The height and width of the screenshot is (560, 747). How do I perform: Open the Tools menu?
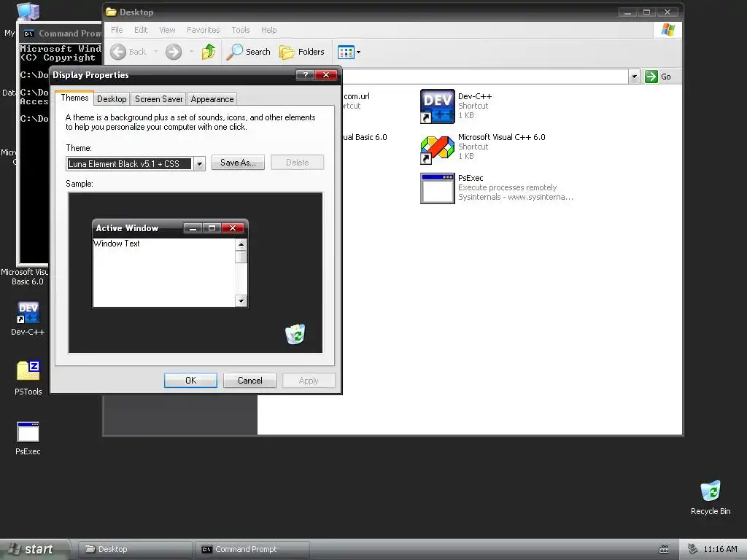coord(241,30)
